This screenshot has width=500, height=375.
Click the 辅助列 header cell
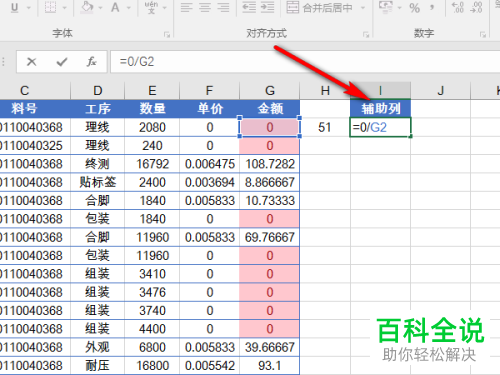click(380, 109)
